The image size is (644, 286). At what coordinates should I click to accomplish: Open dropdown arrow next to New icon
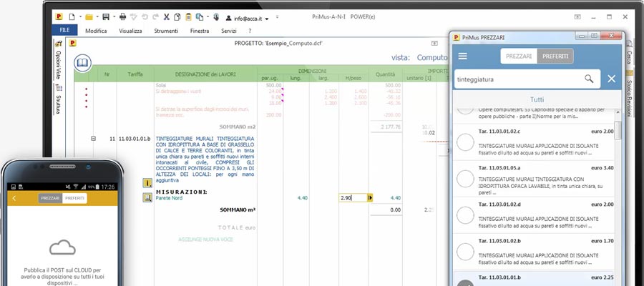79,18
